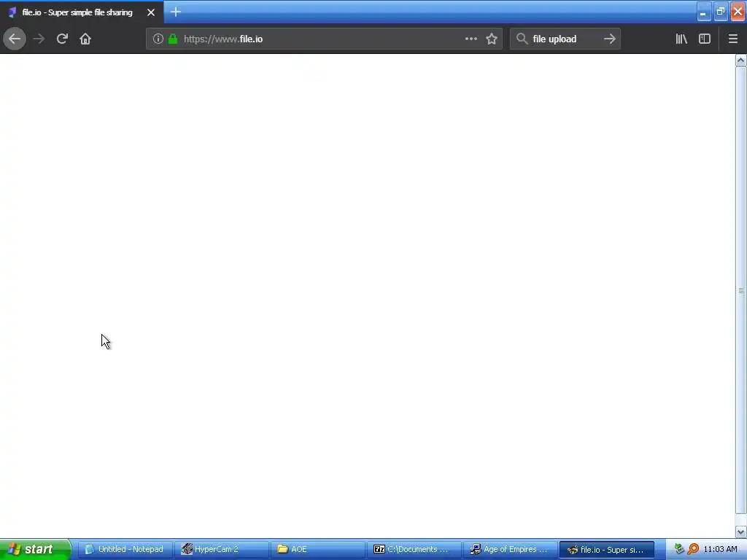Open the Library bookmarks panel

[x=681, y=39]
